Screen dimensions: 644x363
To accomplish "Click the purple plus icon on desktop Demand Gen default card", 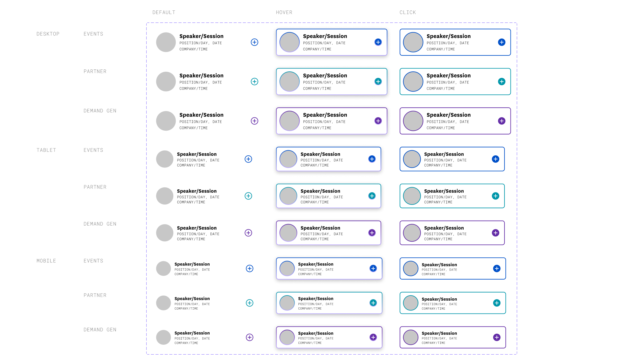I will coord(254,121).
